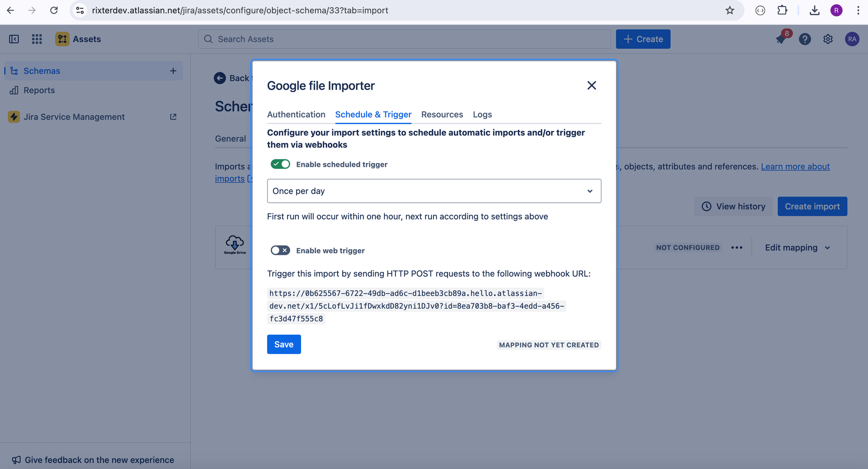The width and height of the screenshot is (868, 469).
Task: Select the Schedule & Trigger tab
Action: tap(373, 115)
